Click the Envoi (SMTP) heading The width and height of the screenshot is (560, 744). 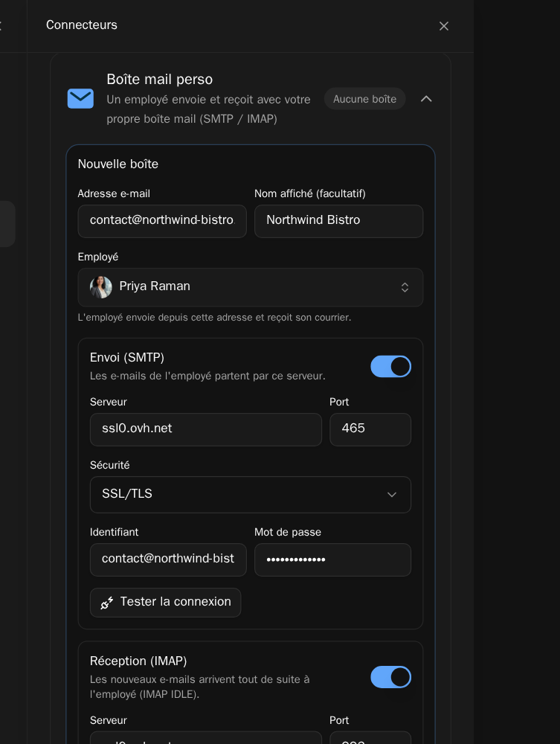click(127, 357)
